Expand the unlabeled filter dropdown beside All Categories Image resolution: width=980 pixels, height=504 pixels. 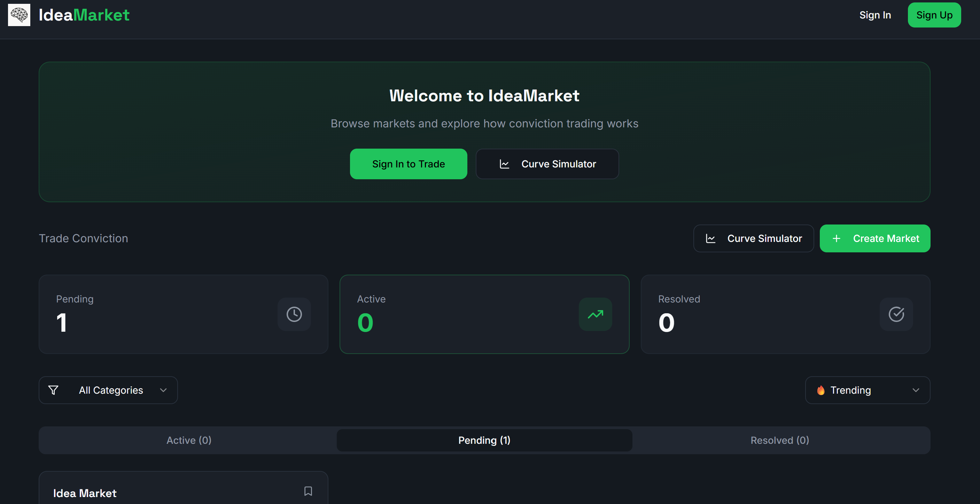(x=163, y=390)
